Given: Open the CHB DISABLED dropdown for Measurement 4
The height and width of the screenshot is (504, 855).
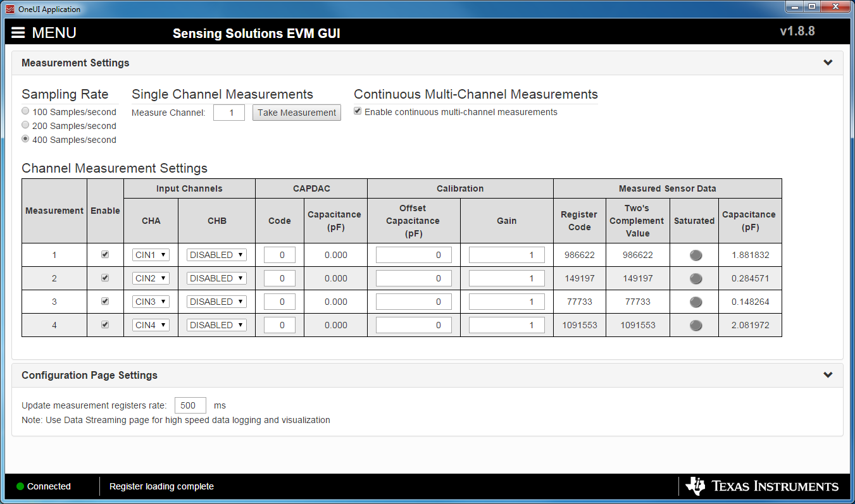Looking at the screenshot, I should coord(216,324).
